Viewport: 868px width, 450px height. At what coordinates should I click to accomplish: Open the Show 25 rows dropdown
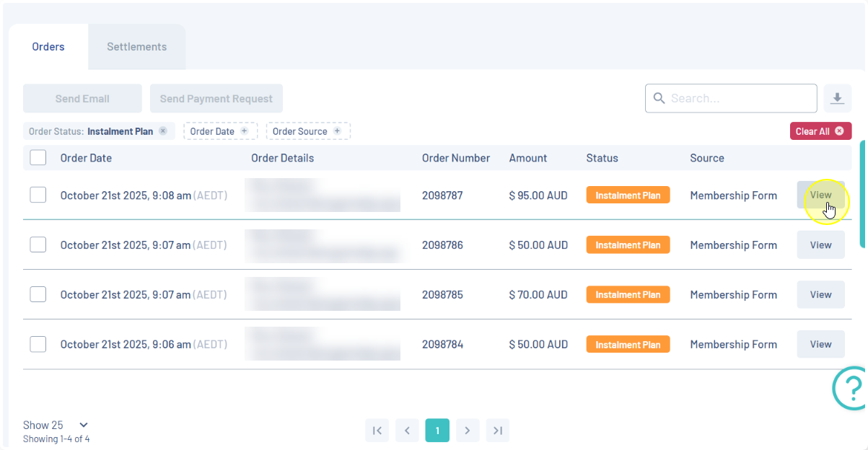coord(56,425)
